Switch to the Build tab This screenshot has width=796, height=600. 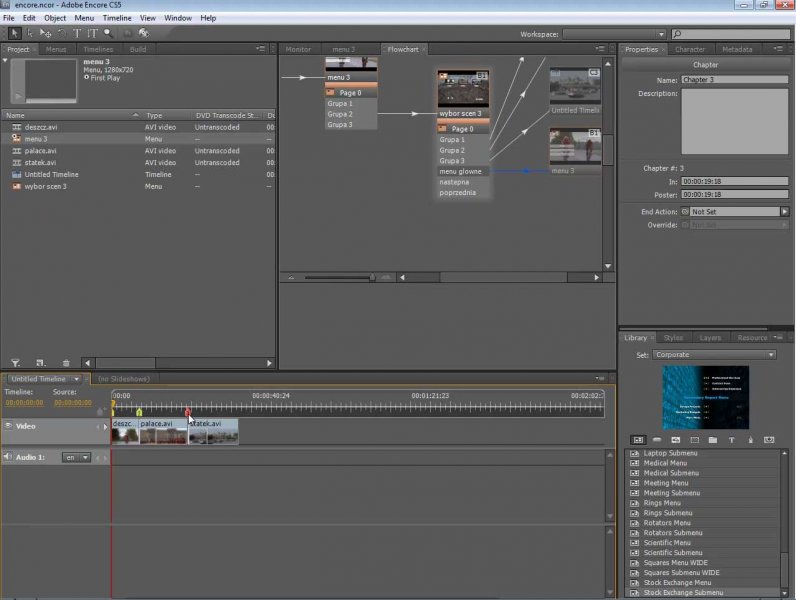(138, 49)
